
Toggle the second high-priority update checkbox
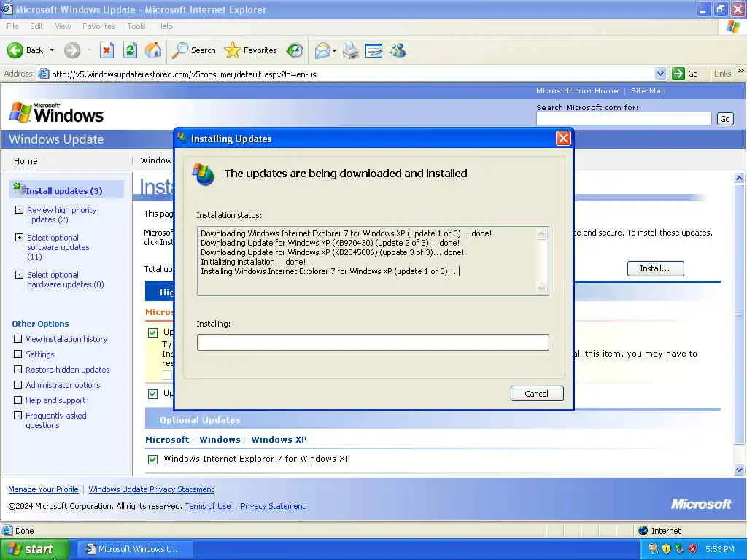[153, 394]
